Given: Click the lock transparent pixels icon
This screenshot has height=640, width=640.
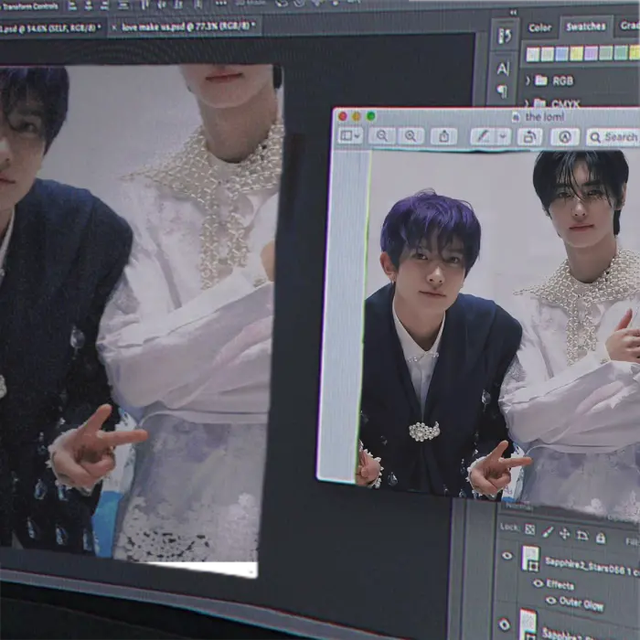Looking at the screenshot, I should 530,530.
